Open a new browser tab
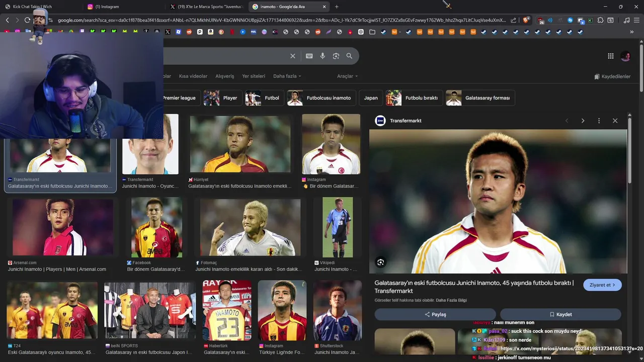This screenshot has height=362, width=644. [337, 7]
